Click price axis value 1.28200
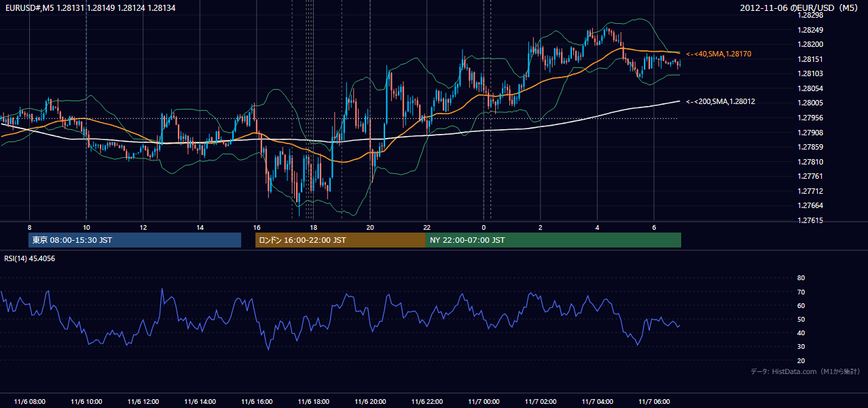Screen dimensions: 868x408 [810, 44]
